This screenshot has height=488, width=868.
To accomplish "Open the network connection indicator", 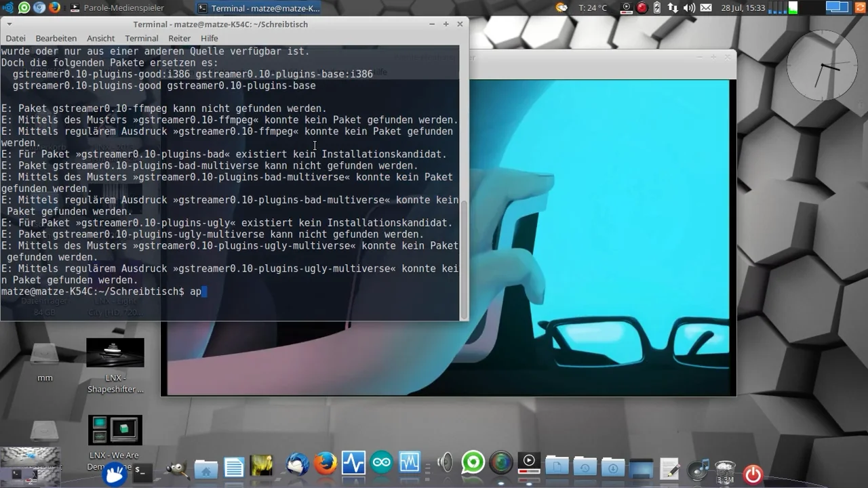I will (x=673, y=8).
